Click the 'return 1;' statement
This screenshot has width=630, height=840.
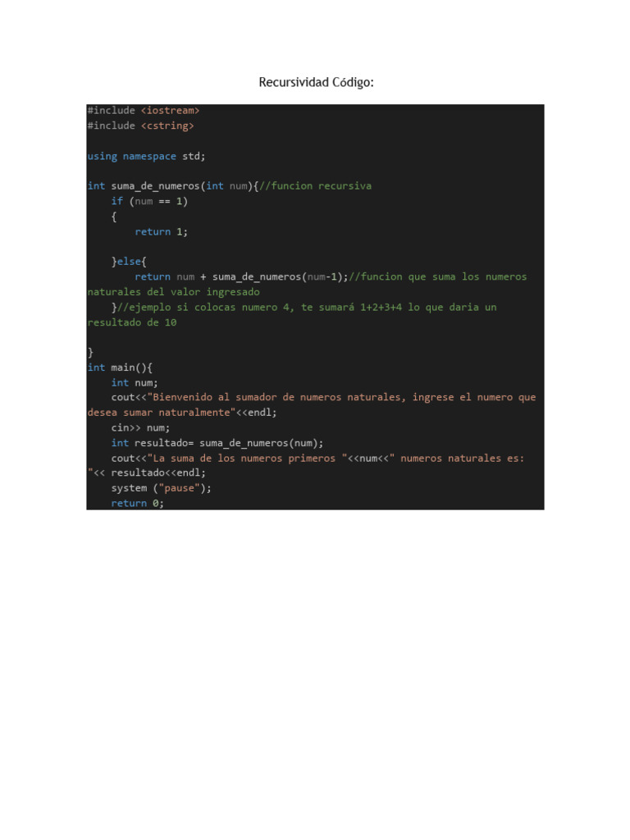(162, 232)
